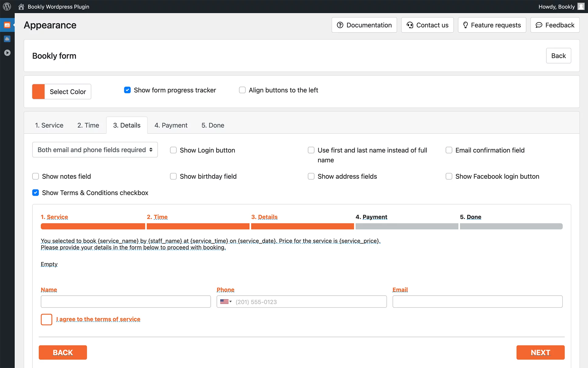This screenshot has width=588, height=368.
Task: Open the Bookly calendar sidebar icon
Action: point(7,25)
